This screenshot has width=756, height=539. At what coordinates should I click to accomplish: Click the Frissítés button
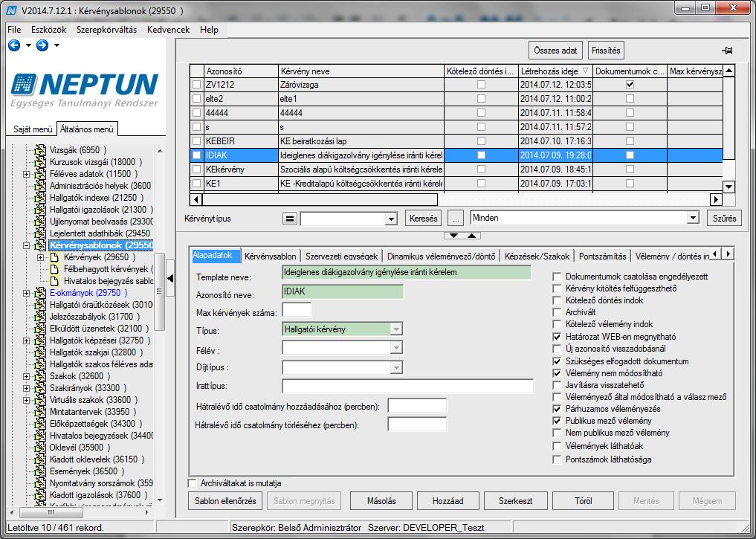pyautogui.click(x=606, y=51)
